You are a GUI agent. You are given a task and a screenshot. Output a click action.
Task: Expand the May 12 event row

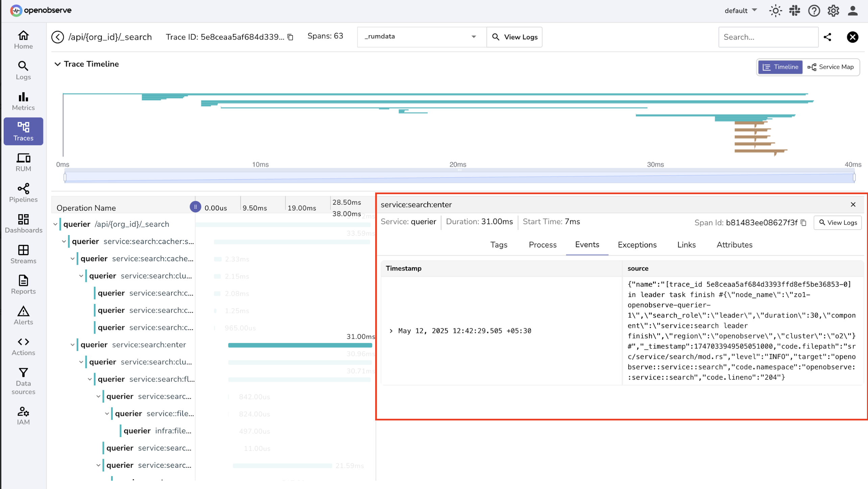click(391, 331)
